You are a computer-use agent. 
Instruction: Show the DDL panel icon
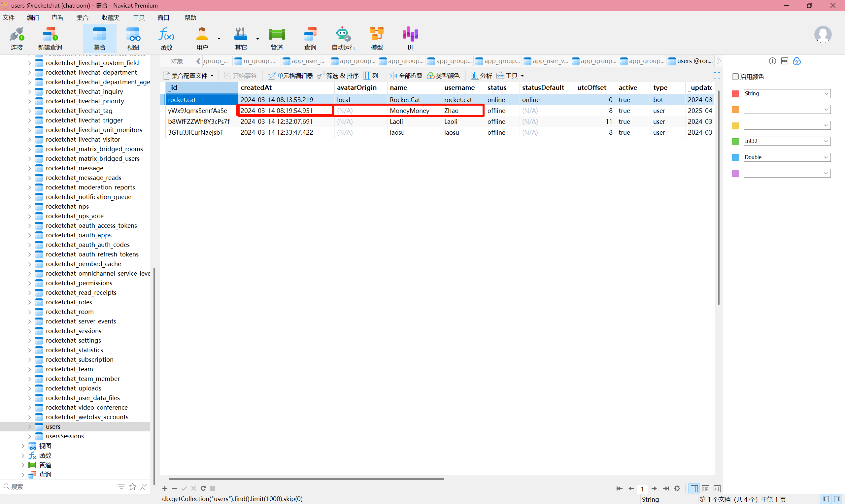[x=785, y=61]
